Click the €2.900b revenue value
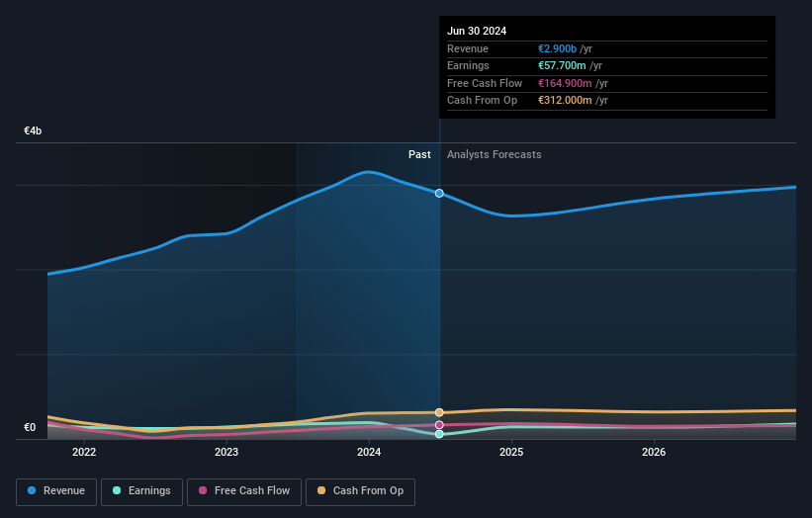Image resolution: width=812 pixels, height=518 pixels. click(x=557, y=48)
